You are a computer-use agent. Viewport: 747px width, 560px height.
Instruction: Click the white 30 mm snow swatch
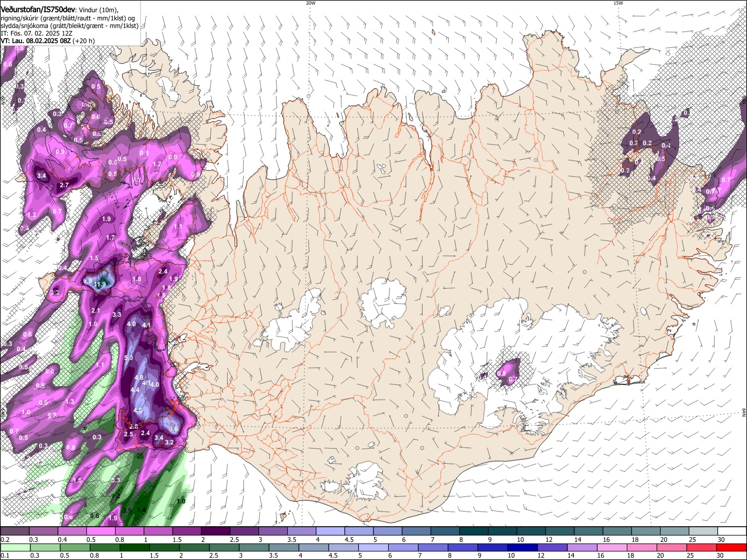[732, 531]
